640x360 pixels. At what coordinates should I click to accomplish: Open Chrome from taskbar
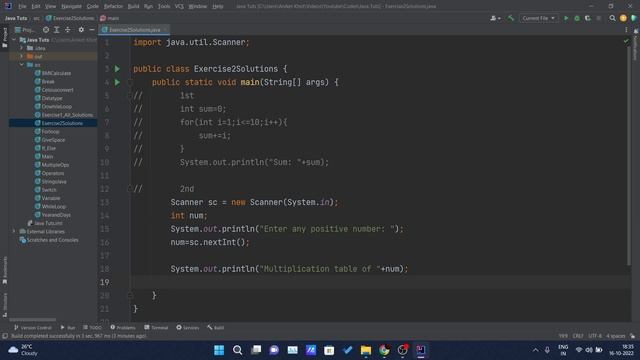click(x=384, y=350)
